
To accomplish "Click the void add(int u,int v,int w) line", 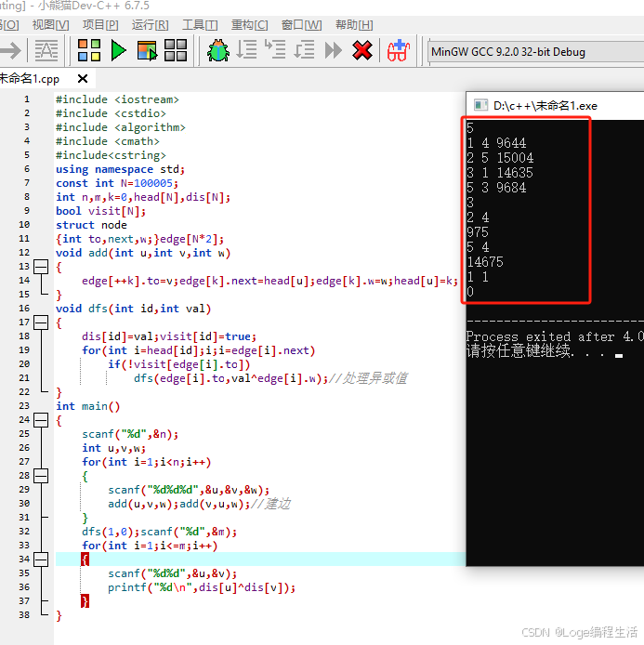I will click(143, 253).
